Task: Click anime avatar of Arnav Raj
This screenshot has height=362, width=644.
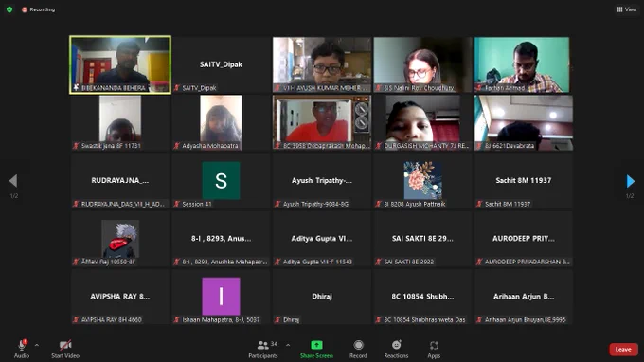Action: pos(120,238)
